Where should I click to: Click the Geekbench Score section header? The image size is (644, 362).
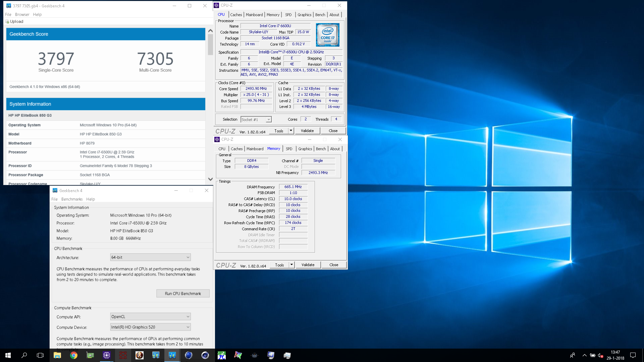click(x=106, y=34)
